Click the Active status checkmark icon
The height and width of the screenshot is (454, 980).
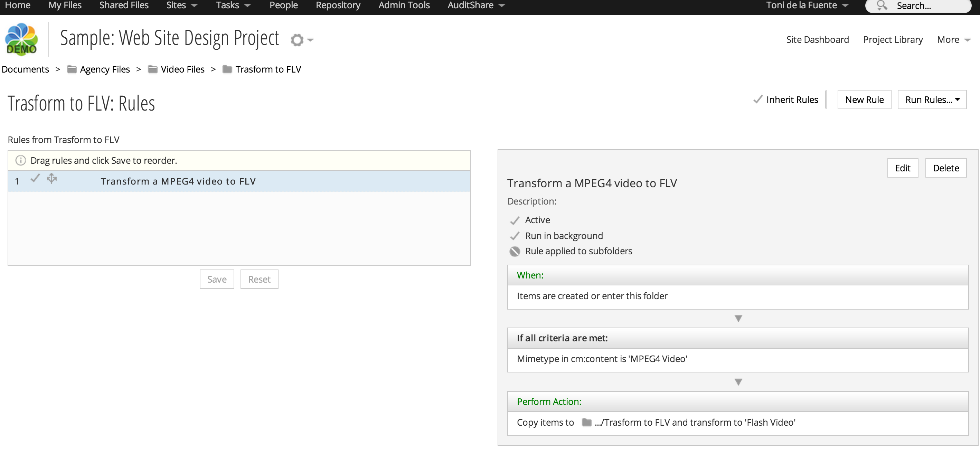[x=514, y=220]
